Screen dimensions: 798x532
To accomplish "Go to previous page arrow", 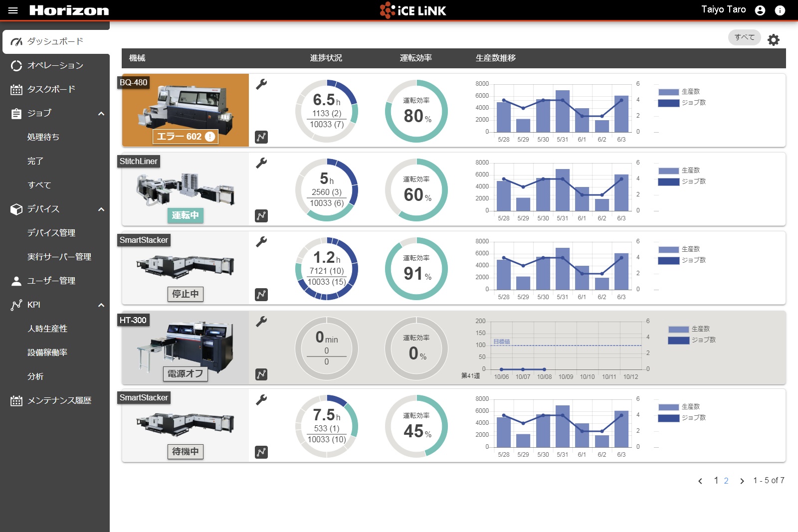I will pos(700,481).
